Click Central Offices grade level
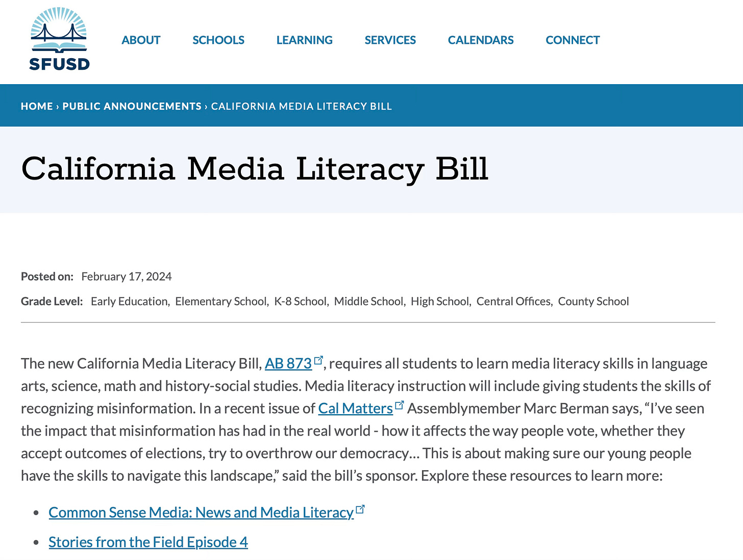Screen dimensions: 743x560 click(513, 301)
